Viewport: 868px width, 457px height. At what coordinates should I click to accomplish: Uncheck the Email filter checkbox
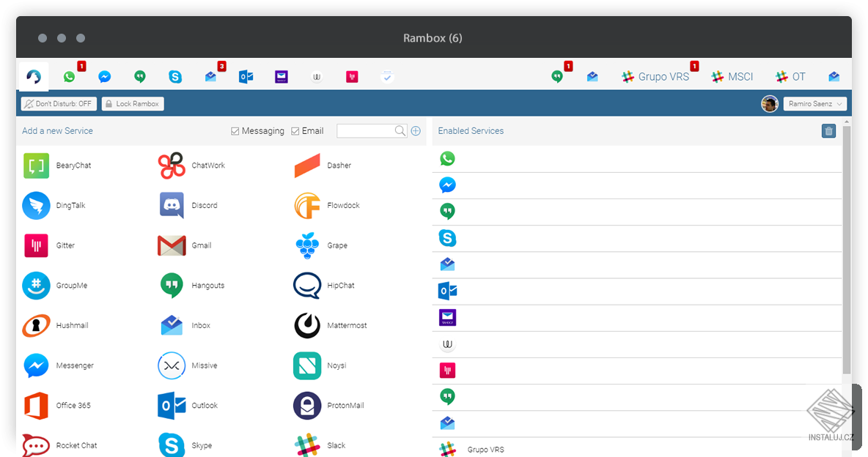point(295,131)
